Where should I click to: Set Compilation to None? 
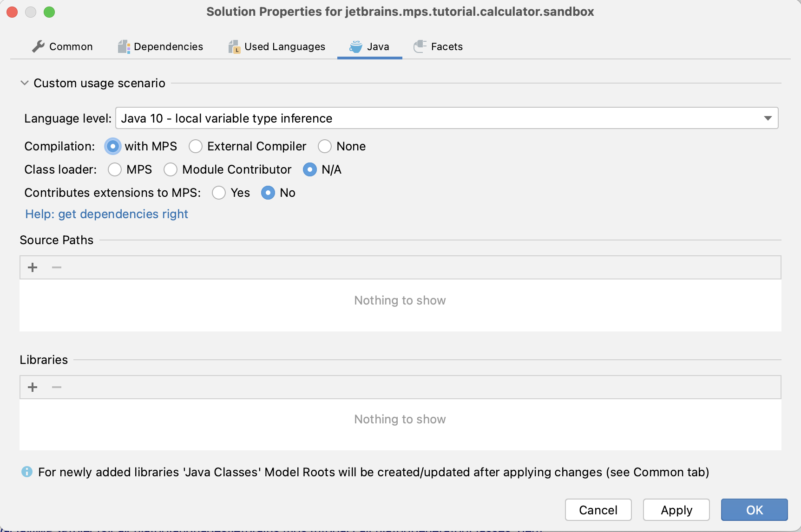point(325,147)
